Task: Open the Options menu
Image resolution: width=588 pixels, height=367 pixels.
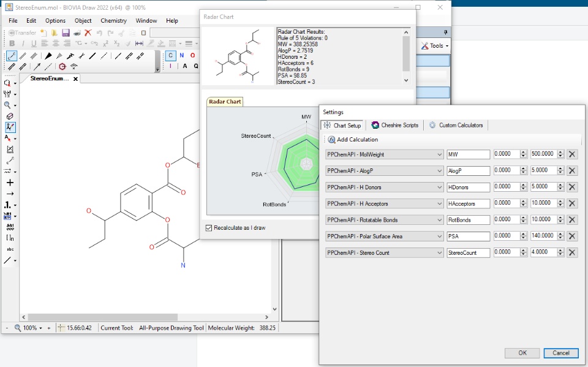Action: coord(56,21)
